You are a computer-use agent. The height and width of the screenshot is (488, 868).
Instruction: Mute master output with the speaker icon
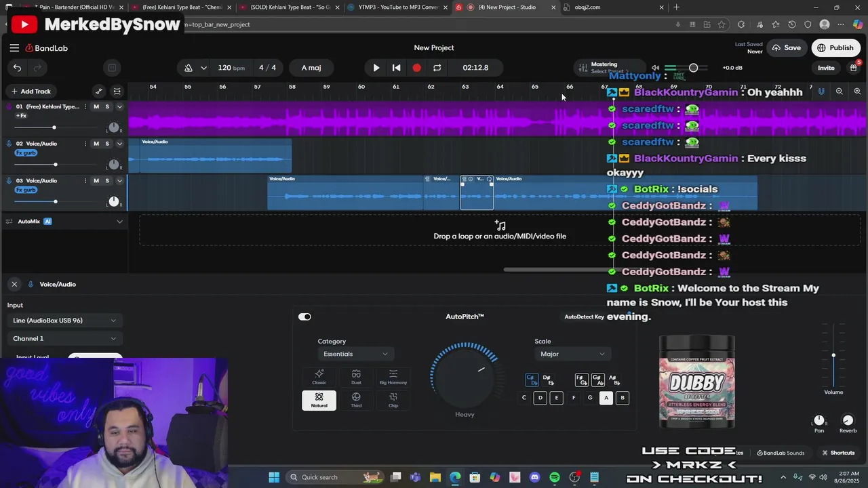tap(655, 68)
